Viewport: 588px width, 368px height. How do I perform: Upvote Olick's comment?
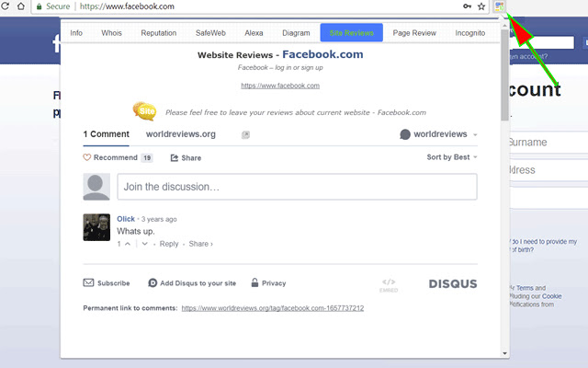click(128, 244)
